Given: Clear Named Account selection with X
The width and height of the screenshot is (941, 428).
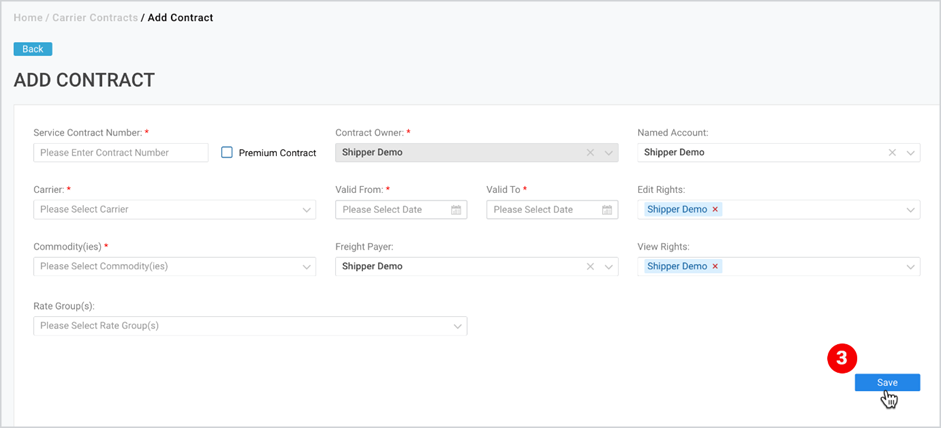Looking at the screenshot, I should click(892, 152).
